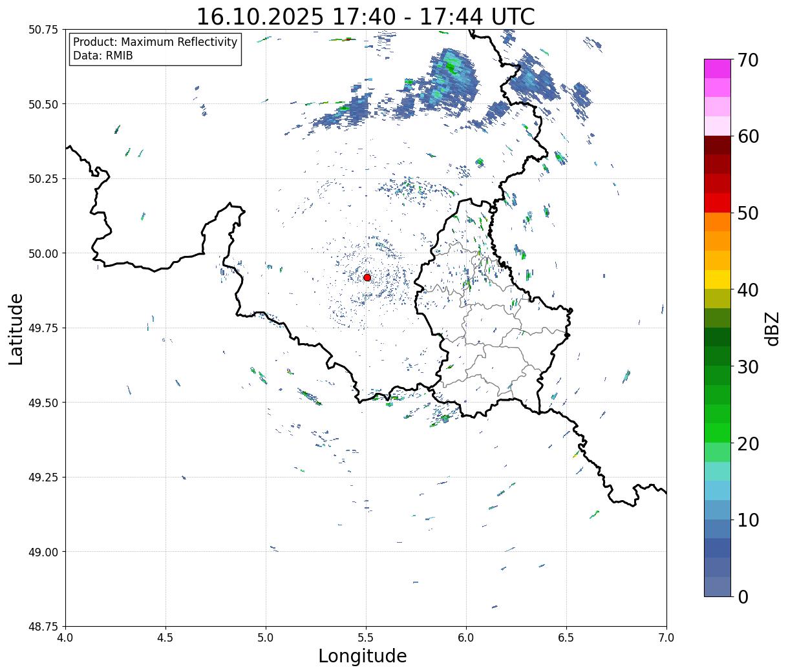Click longitude tick label 4.0
Viewport: 788px width, 672px height.
click(65, 638)
